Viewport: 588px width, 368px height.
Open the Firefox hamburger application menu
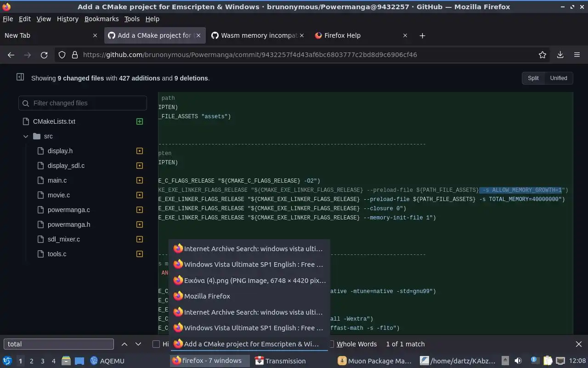point(577,55)
